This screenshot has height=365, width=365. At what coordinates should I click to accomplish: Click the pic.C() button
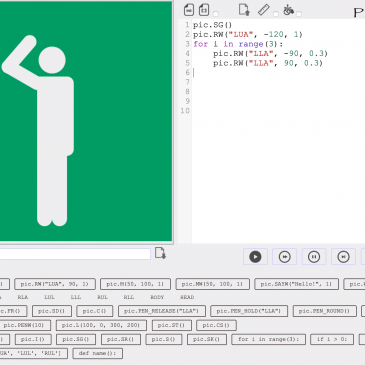[95, 311]
